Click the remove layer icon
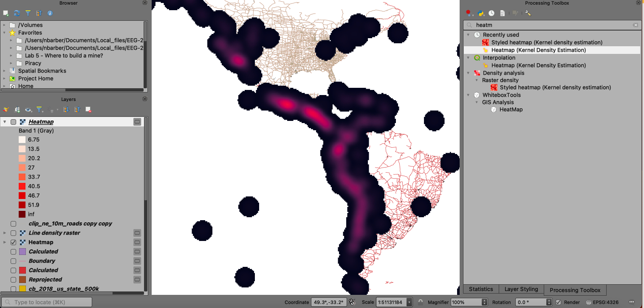Viewport: 644px width, 308px height. coord(88,109)
